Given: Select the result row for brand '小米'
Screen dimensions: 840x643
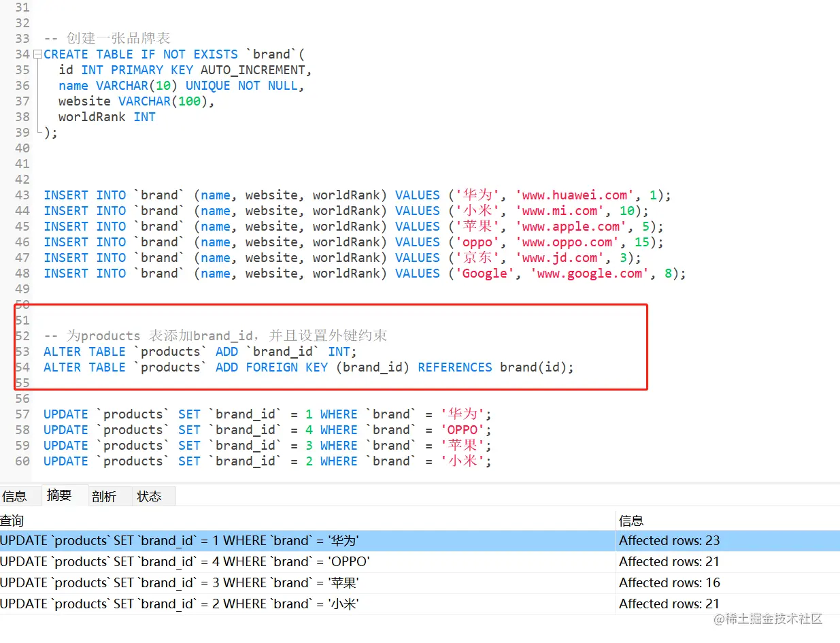Looking at the screenshot, I should coord(420,604).
